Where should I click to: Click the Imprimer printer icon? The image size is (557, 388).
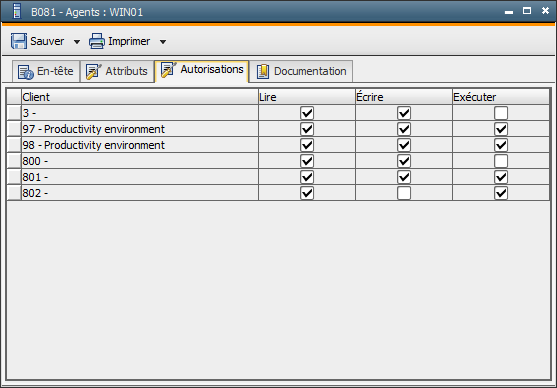tap(97, 41)
